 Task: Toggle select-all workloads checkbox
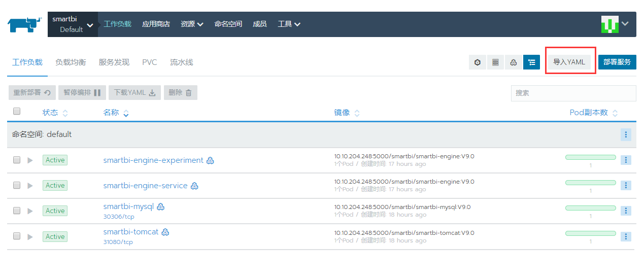17,112
